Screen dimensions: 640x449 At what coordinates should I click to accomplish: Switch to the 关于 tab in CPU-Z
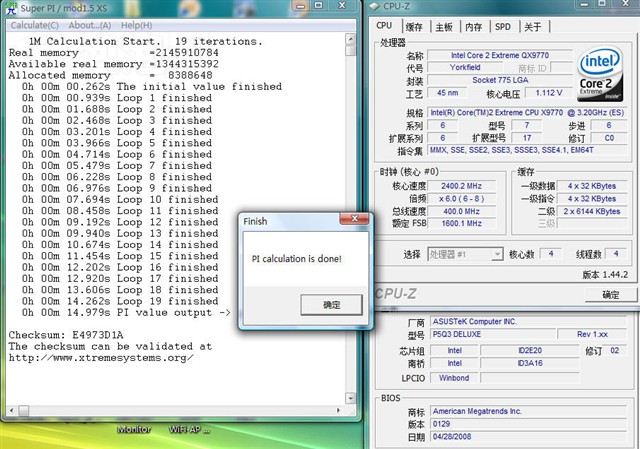pos(533,27)
